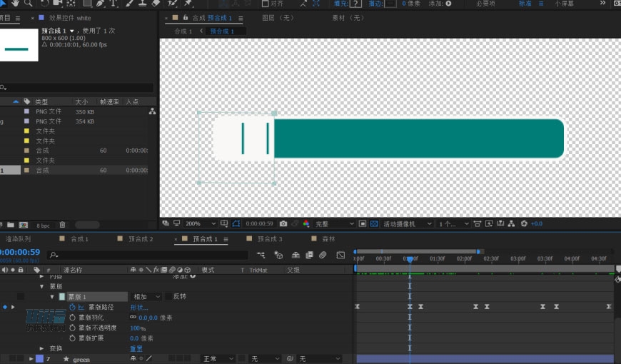The image size is (621, 364).
Task: Collapse the 蒙版 1 property group
Action: click(52, 296)
